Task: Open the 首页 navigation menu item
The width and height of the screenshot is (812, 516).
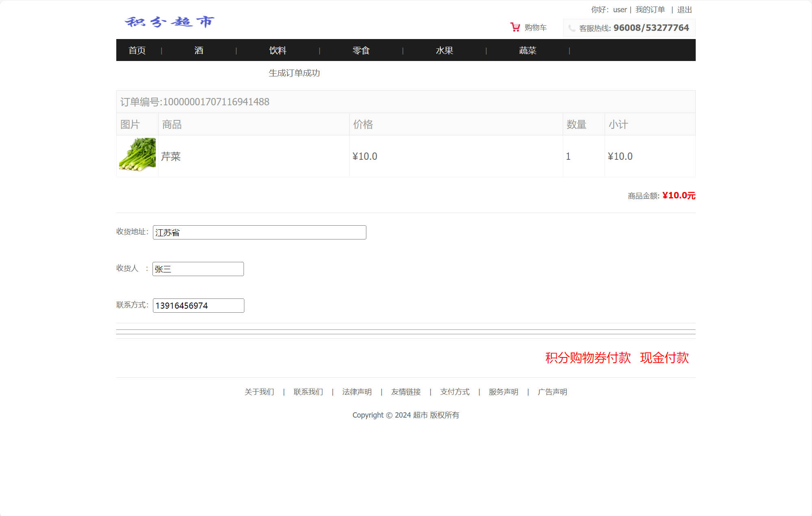Action: click(137, 50)
